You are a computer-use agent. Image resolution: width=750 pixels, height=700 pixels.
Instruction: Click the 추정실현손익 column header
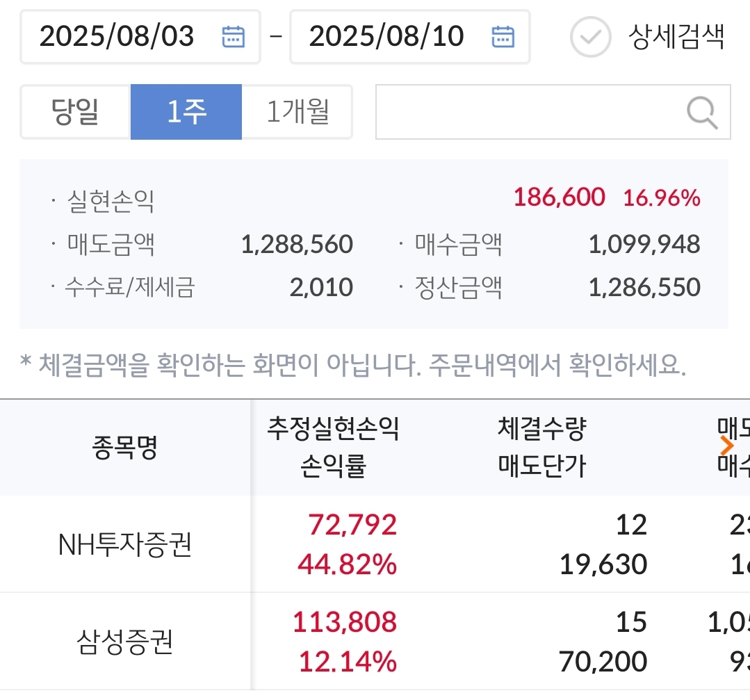tap(333, 428)
